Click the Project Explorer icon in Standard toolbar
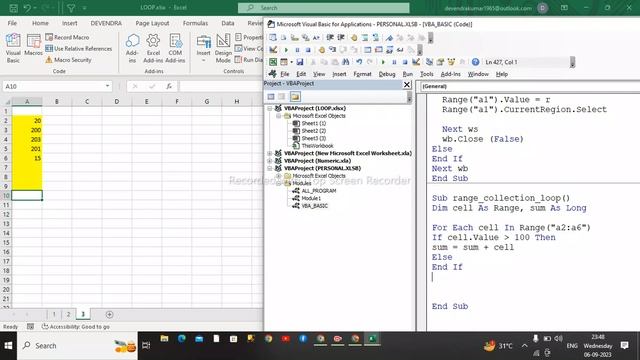The height and width of the screenshot is (360, 640). pyautogui.click(x=429, y=62)
